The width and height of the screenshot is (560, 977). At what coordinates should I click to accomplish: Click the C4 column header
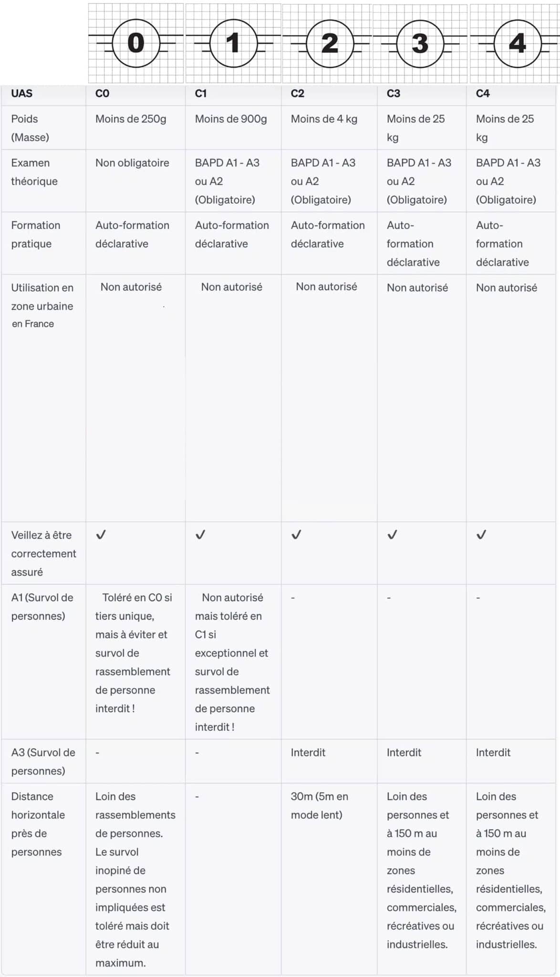[x=483, y=94]
